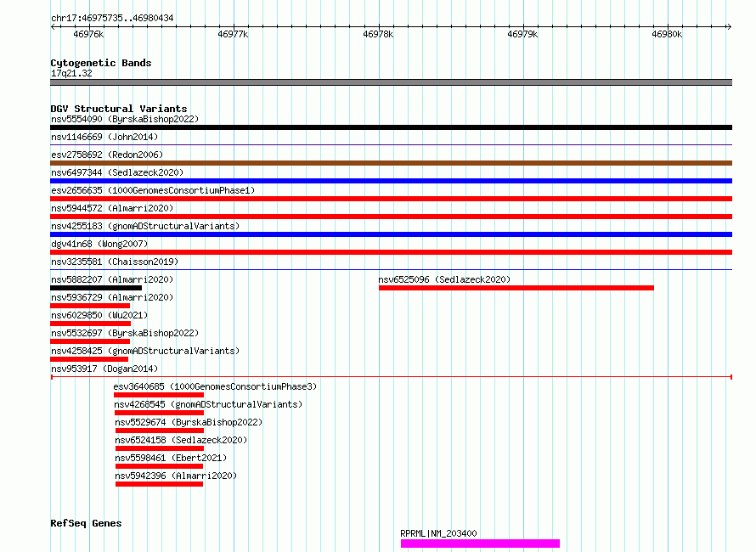Image resolution: width=756 pixels, height=552 pixels.
Task: Select the blue nsv4255183 gnomAD variant bar
Action: pyautogui.click(x=391, y=234)
